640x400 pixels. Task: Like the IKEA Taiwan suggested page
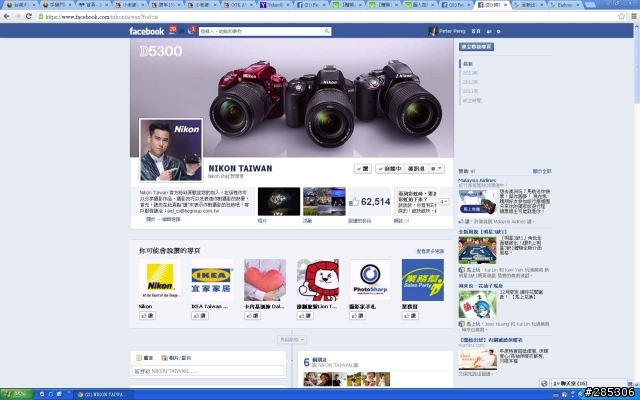pos(200,316)
